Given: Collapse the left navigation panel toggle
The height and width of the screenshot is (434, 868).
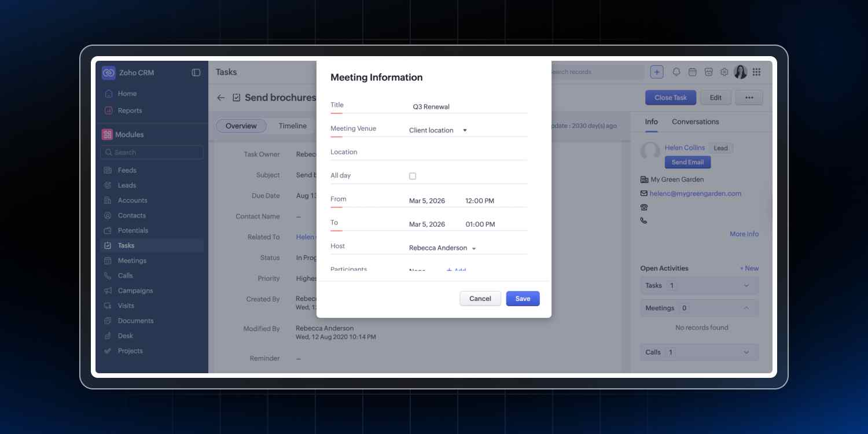Looking at the screenshot, I should (196, 72).
